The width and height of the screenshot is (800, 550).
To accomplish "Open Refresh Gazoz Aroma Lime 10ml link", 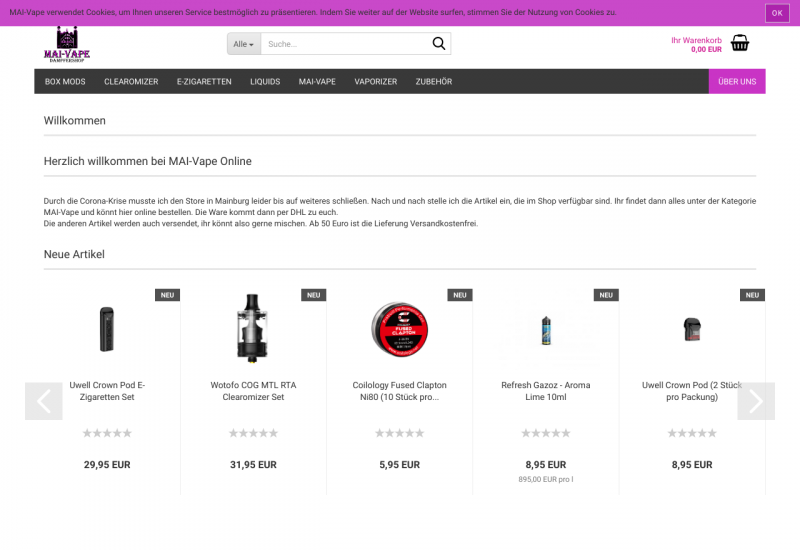I will click(x=545, y=391).
